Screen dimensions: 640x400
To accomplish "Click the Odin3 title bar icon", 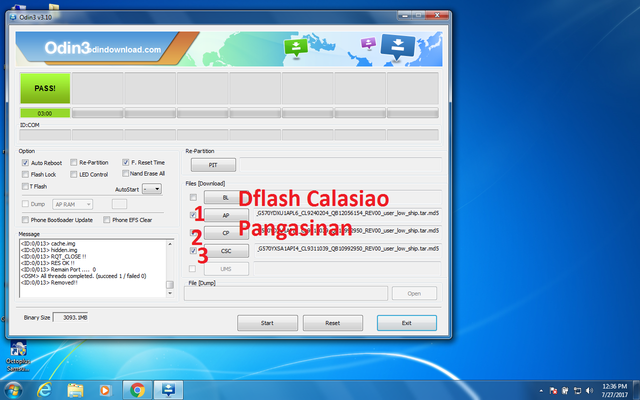I will [x=13, y=17].
